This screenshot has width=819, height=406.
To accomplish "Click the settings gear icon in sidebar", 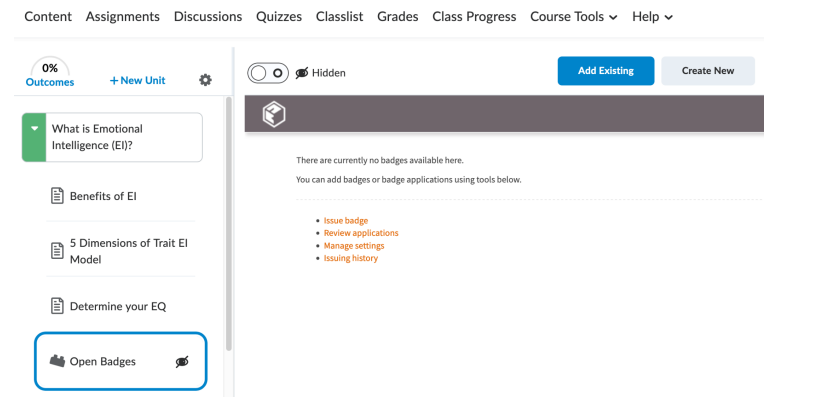I will point(205,80).
